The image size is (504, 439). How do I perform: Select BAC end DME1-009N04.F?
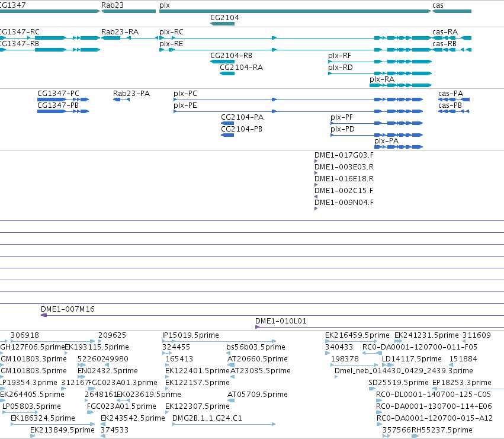[x=344, y=203]
